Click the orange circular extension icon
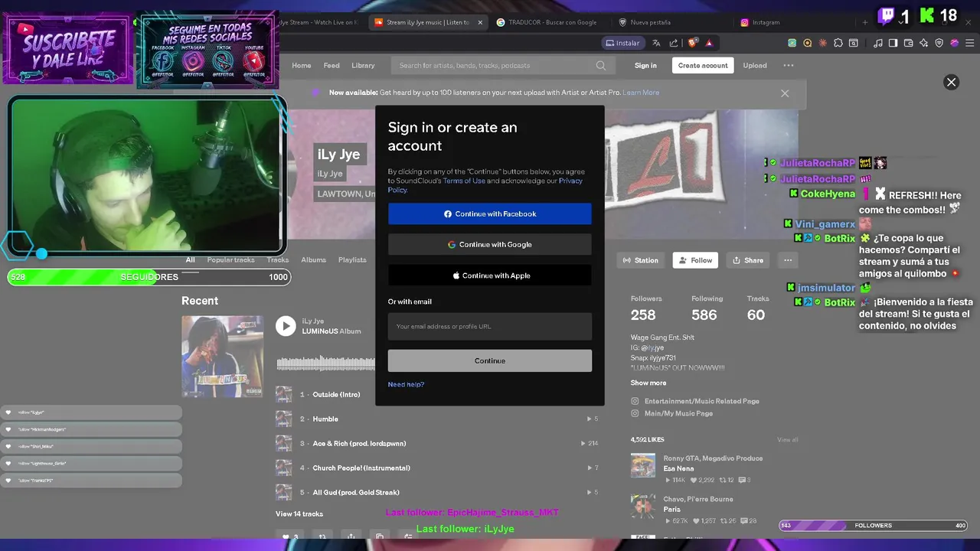Image resolution: width=980 pixels, height=551 pixels. (808, 43)
